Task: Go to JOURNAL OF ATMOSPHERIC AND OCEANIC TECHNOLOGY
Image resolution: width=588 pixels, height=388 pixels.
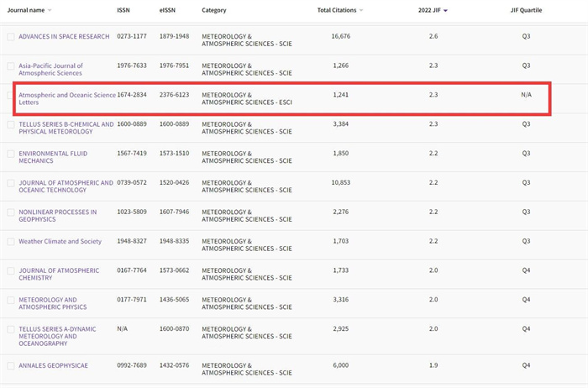Action: (66, 186)
